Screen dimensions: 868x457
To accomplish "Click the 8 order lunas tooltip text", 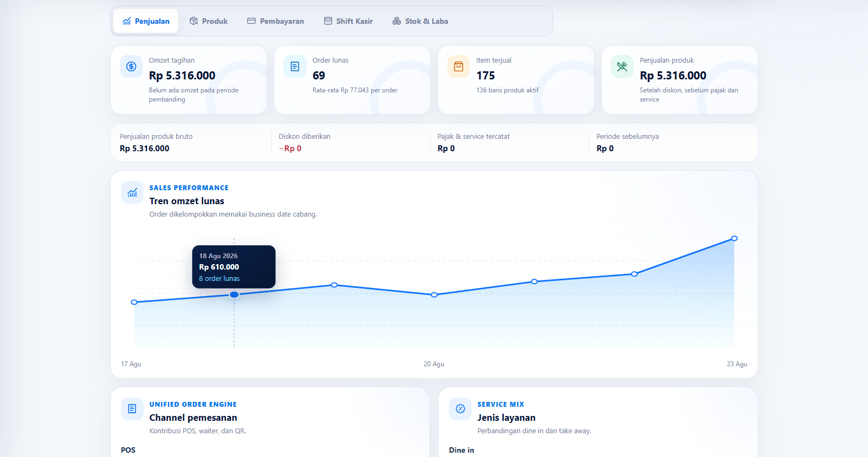I will pos(219,278).
